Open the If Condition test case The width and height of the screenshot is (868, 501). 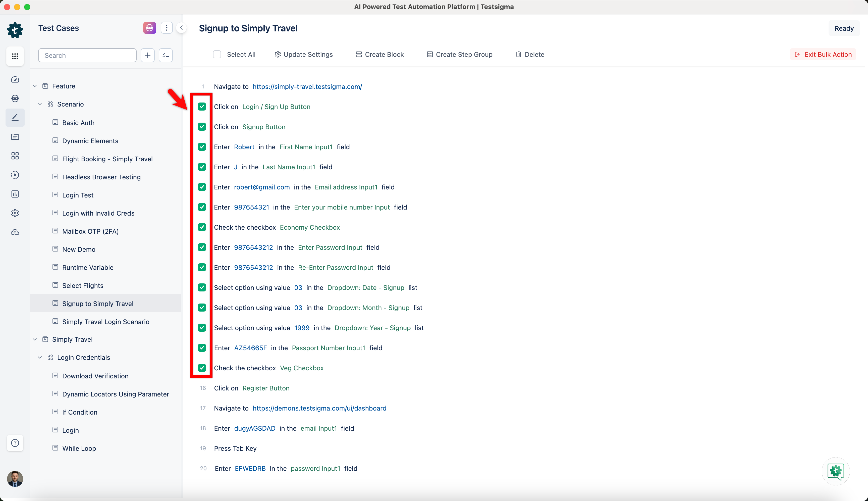80,412
